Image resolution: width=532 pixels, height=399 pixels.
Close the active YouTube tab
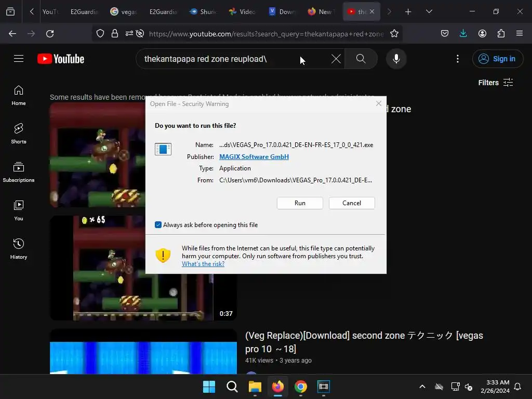(x=372, y=11)
